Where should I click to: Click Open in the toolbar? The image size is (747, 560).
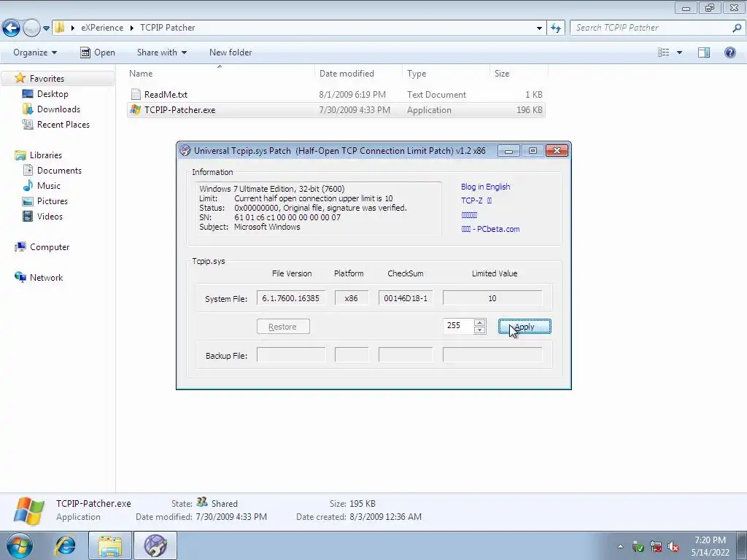pos(98,52)
